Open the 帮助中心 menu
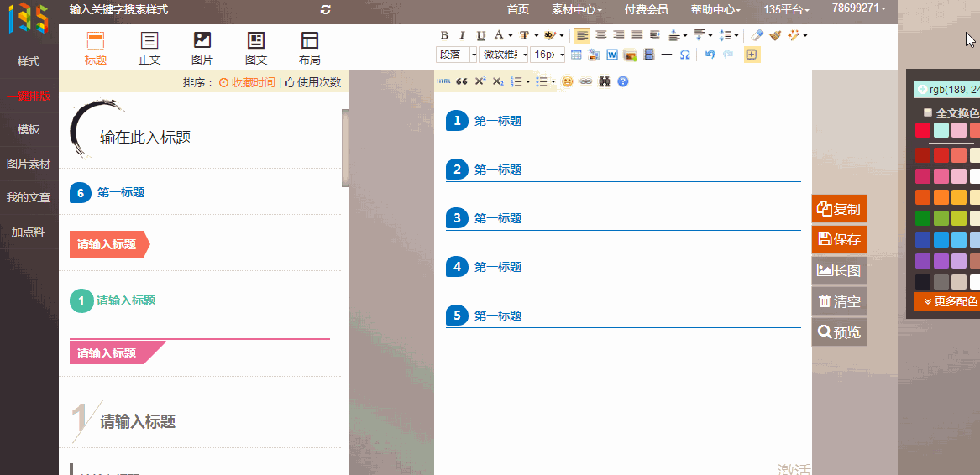 [x=715, y=9]
